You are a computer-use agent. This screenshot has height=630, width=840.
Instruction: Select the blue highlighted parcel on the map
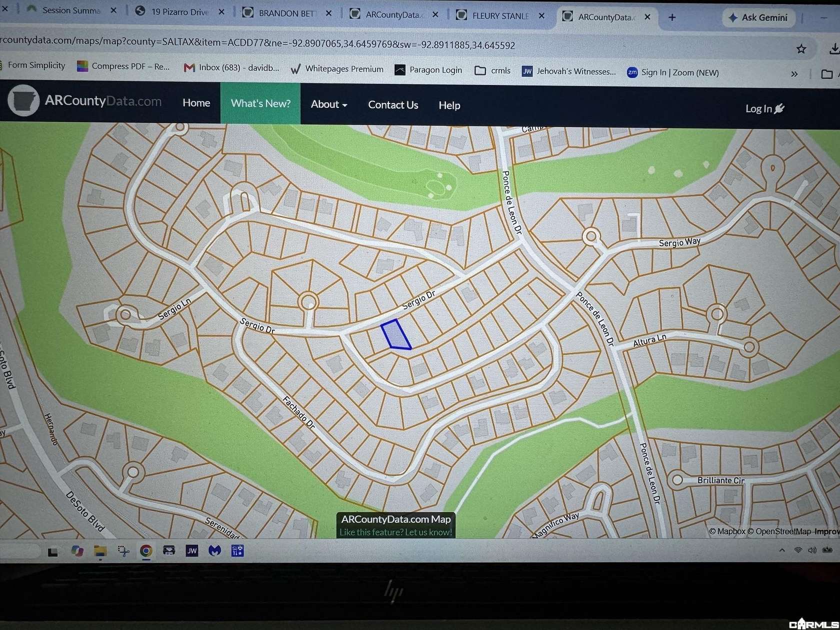[395, 334]
